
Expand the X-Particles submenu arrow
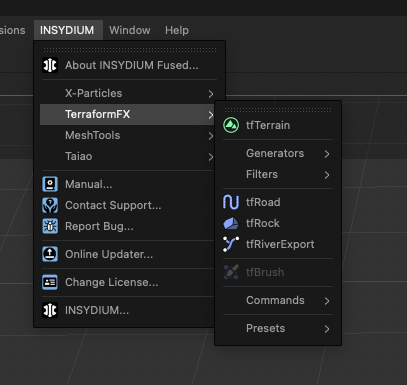click(211, 94)
